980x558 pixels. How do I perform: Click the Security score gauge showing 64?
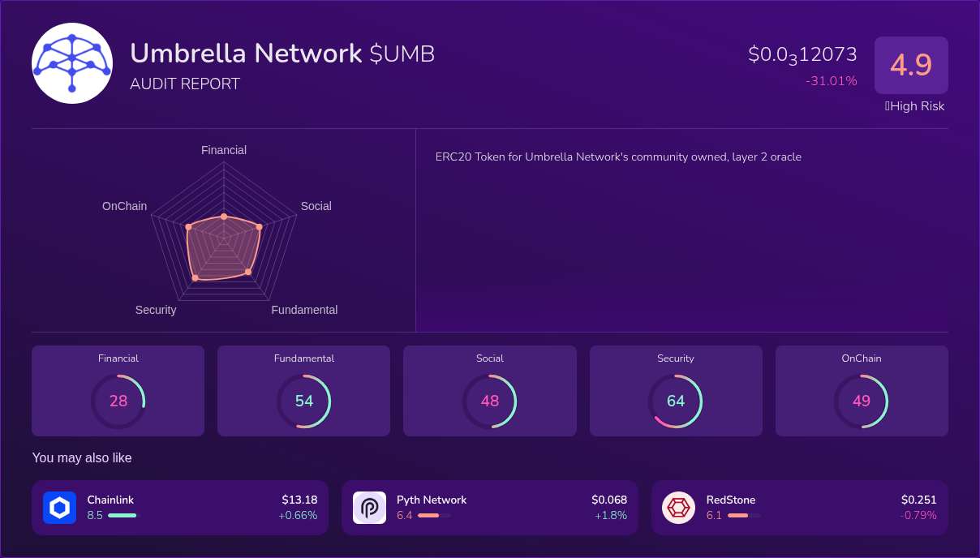[676, 401]
